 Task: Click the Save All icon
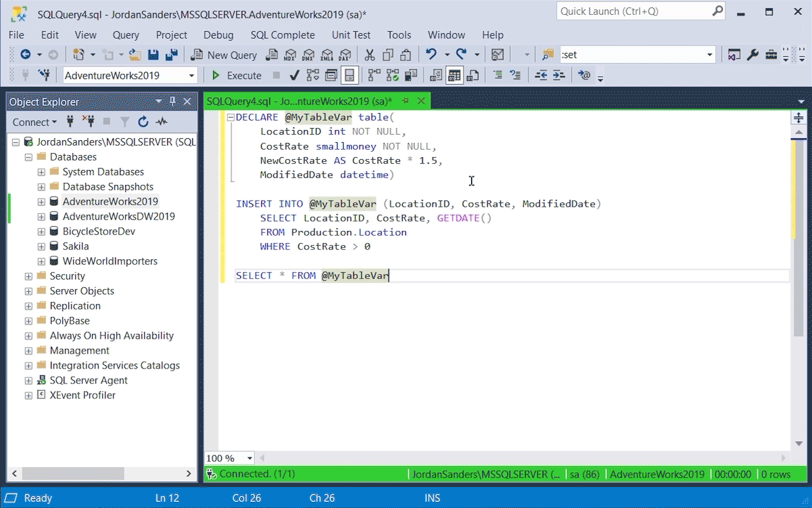(x=171, y=55)
